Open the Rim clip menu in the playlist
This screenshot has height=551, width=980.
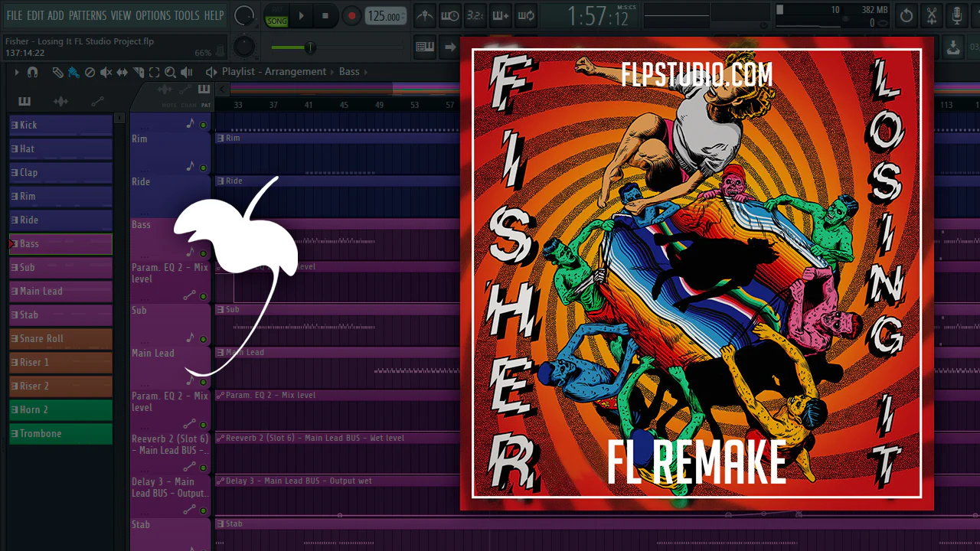pyautogui.click(x=220, y=139)
